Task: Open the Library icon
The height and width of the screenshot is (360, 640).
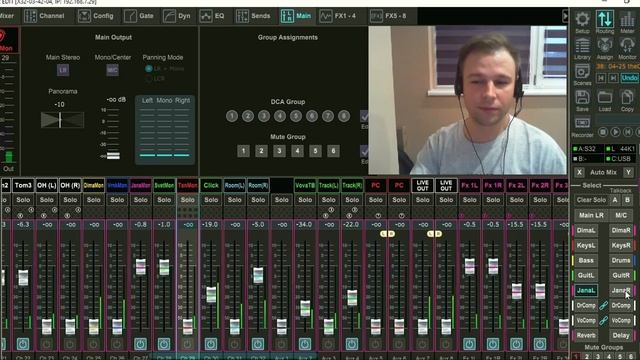Action: 582,46
